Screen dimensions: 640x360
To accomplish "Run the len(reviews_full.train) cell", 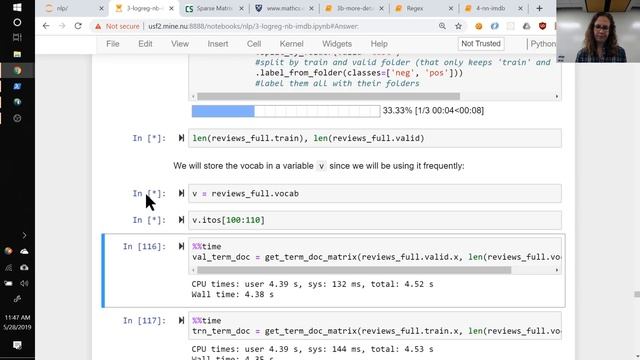I will click(181, 138).
